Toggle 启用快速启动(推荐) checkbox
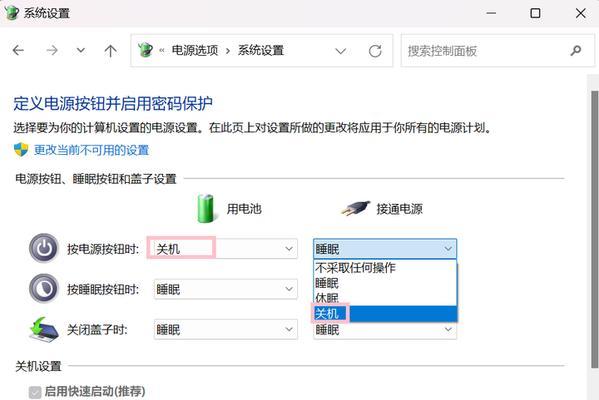This screenshot has height=400, width=599. tap(35, 392)
